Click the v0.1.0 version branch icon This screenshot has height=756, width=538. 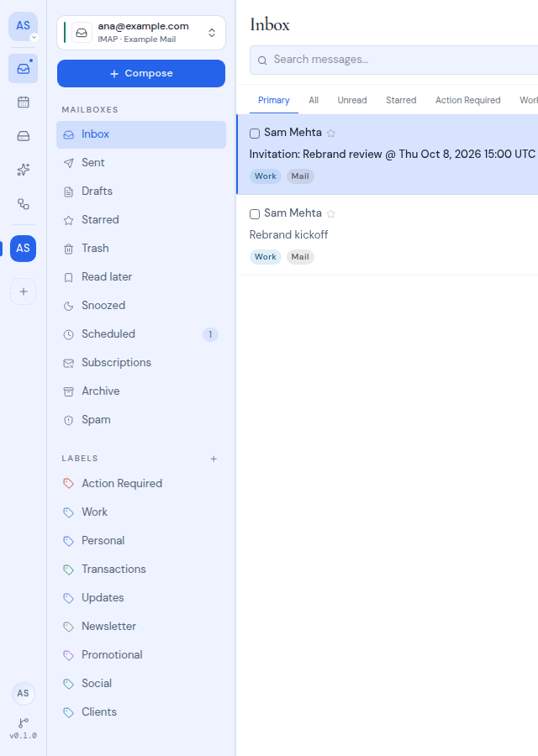(24, 722)
